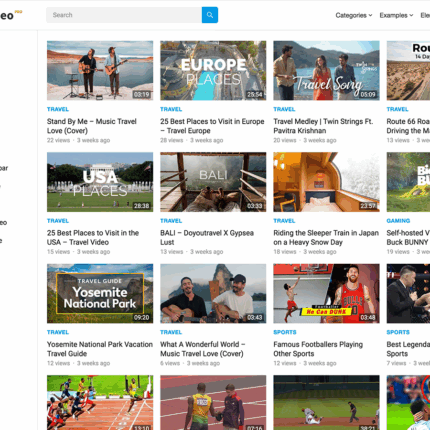Expand the Categories dropdown menu

point(354,15)
